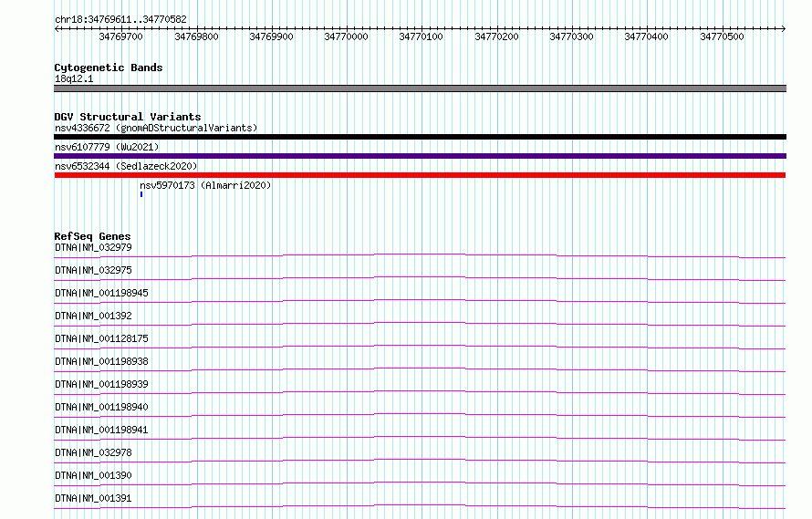This screenshot has width=812, height=519.
Task: Open the RefSeq Genes track heading
Action: [92, 236]
